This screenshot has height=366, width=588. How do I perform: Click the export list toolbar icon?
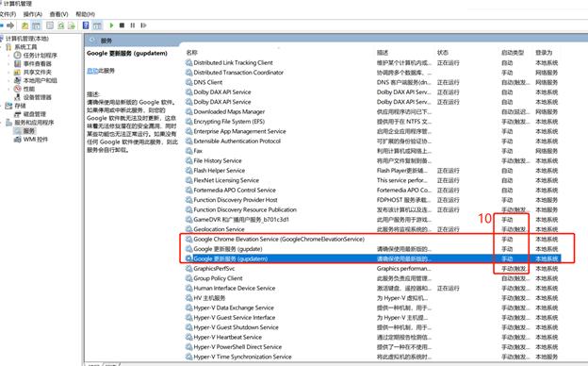point(72,25)
